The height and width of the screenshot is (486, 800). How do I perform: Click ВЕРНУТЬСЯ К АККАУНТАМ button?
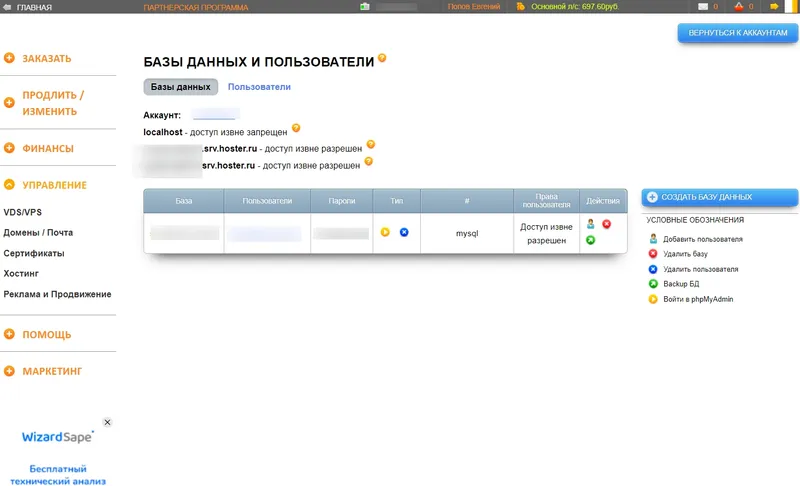click(x=738, y=33)
